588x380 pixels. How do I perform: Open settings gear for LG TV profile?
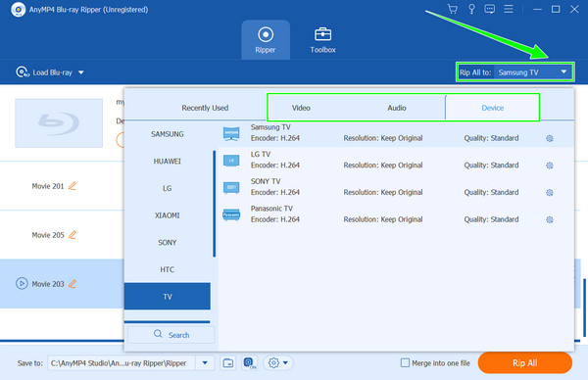(x=550, y=166)
